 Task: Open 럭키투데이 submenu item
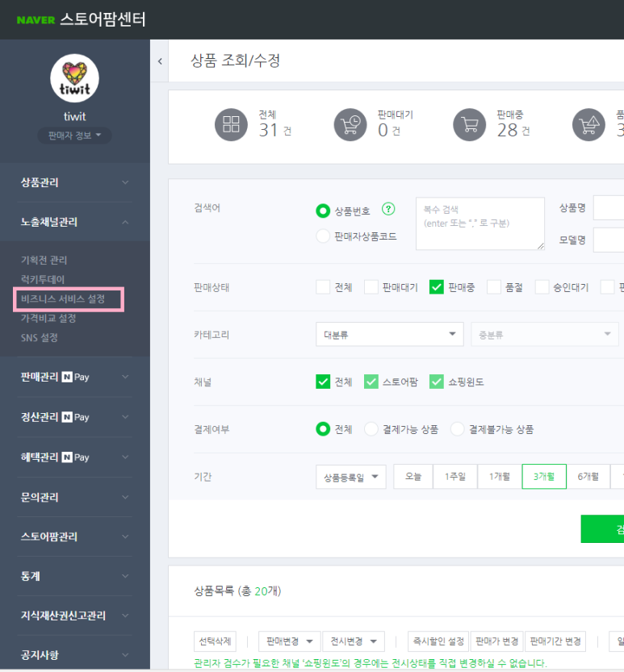pyautogui.click(x=43, y=279)
